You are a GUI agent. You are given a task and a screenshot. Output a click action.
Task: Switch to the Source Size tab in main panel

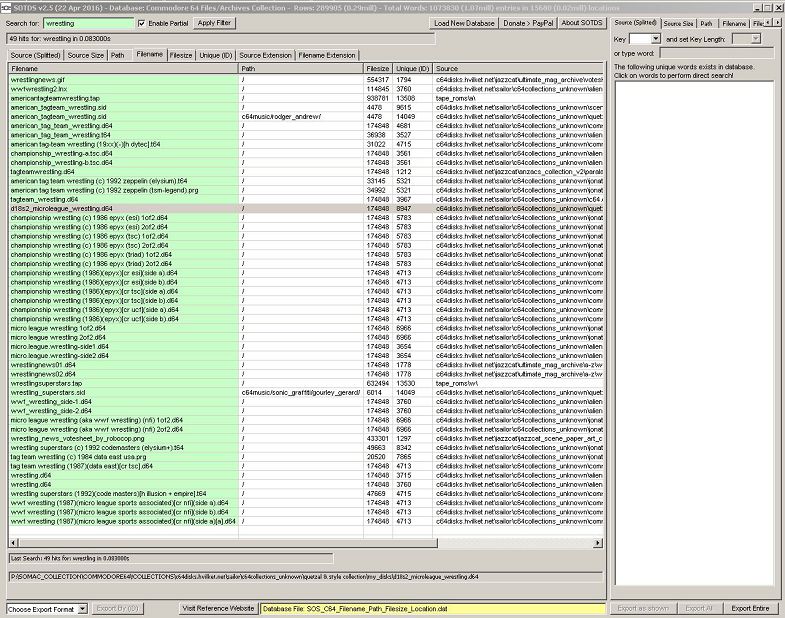coord(86,55)
